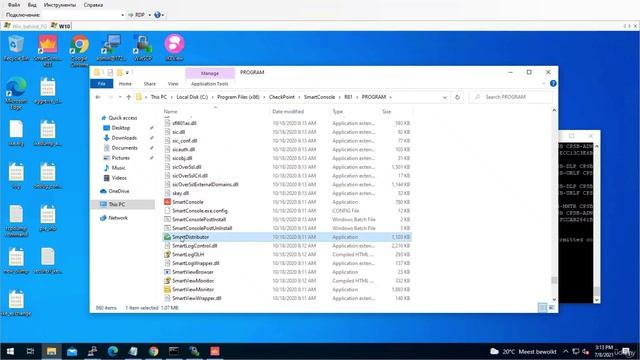640x360 pixels.
Task: Launch the SmartConsole R81 desktop shortcut
Action: pos(48,50)
